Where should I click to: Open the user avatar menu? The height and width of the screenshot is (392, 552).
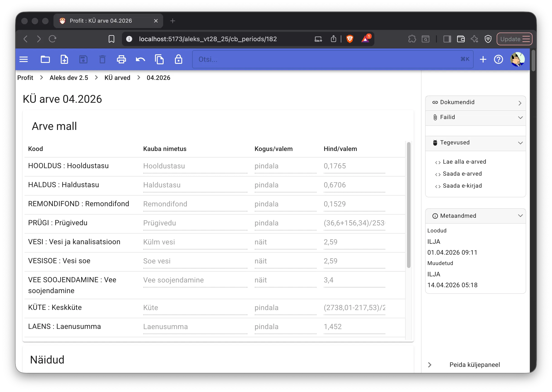(518, 59)
